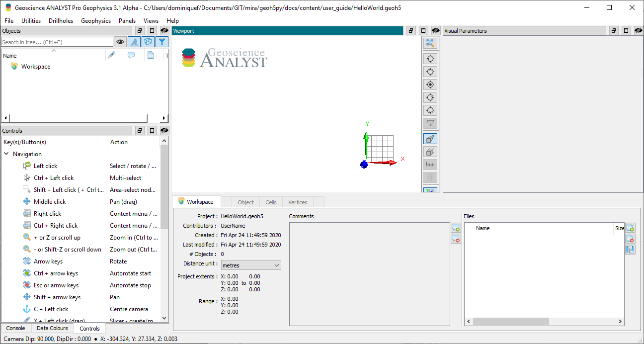Screen dimensions: 644x344
Task: Open the Drillholes menu
Action: click(61, 21)
